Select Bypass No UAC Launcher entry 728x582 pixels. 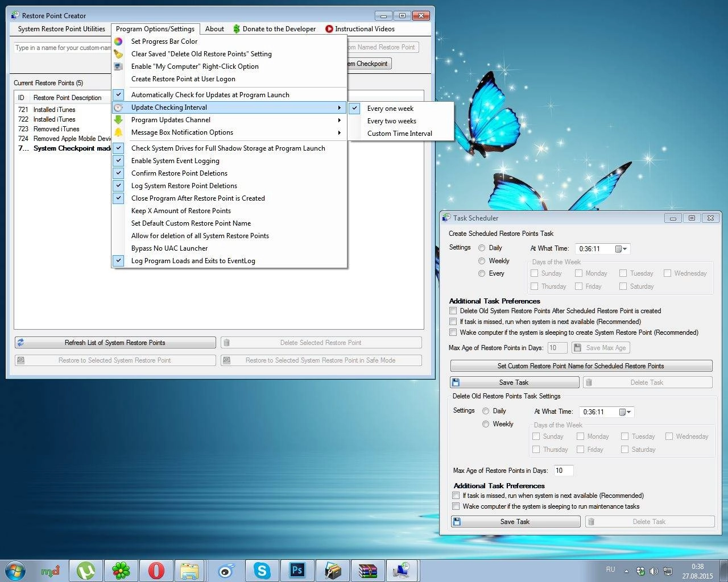tap(229, 248)
